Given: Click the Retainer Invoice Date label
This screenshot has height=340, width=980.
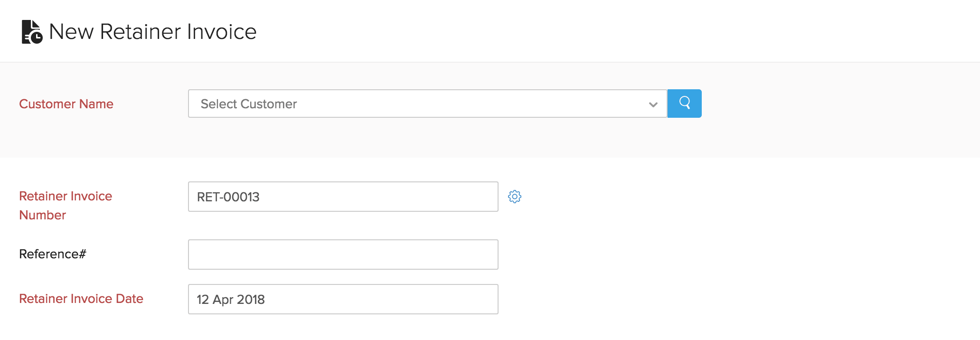Looking at the screenshot, I should click(81, 299).
